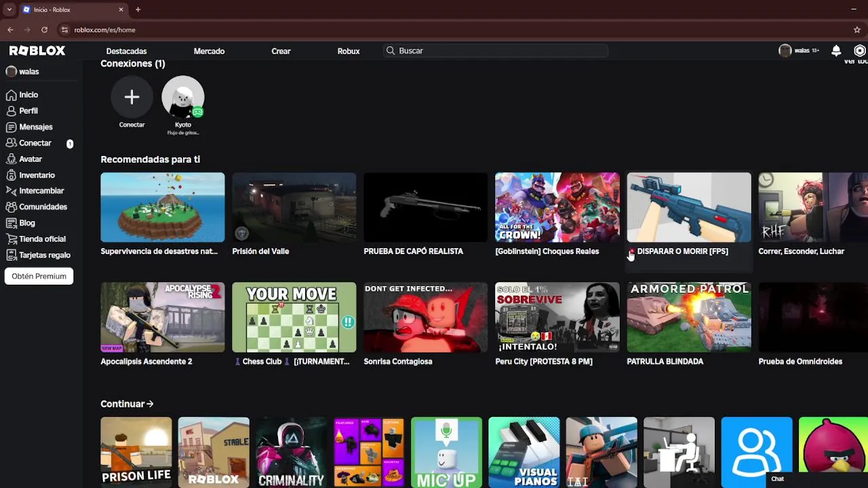Viewport: 868px width, 488px height.
Task: Open Chess Club game thumbnail
Action: tap(294, 317)
